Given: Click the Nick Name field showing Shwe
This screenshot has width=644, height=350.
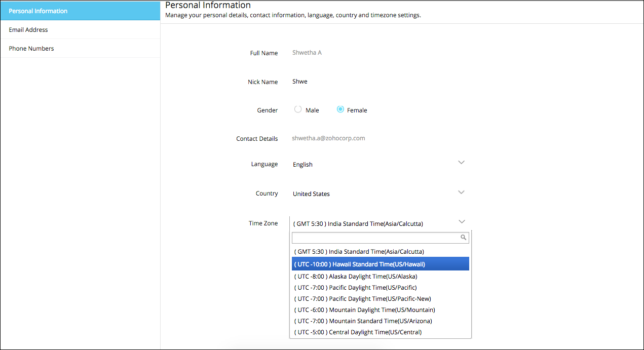Looking at the screenshot, I should [x=300, y=82].
